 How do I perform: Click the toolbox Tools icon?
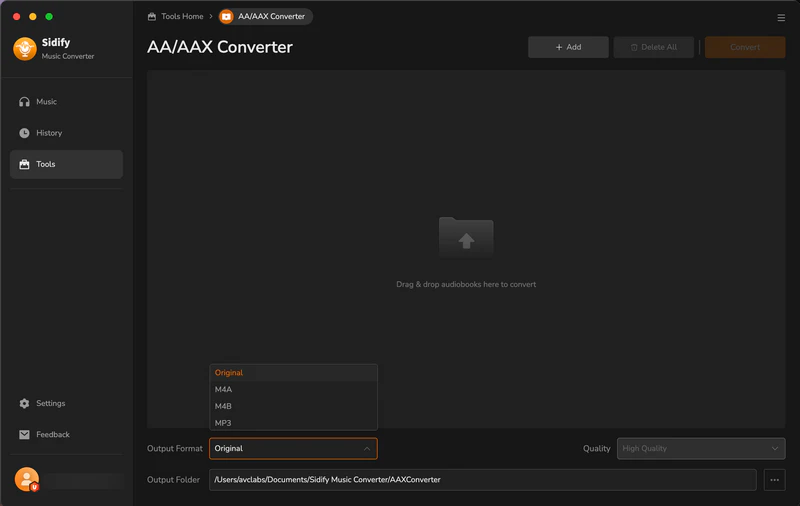coord(24,164)
